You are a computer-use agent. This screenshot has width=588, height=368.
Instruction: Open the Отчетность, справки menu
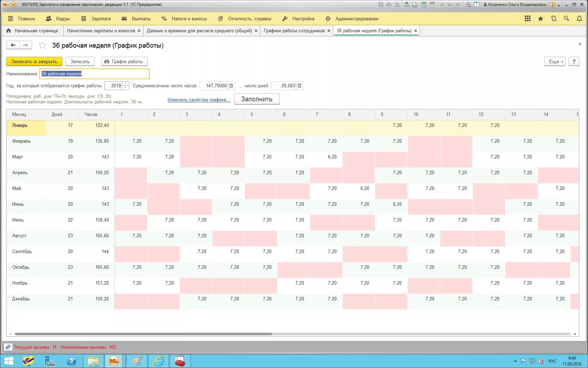(x=245, y=19)
